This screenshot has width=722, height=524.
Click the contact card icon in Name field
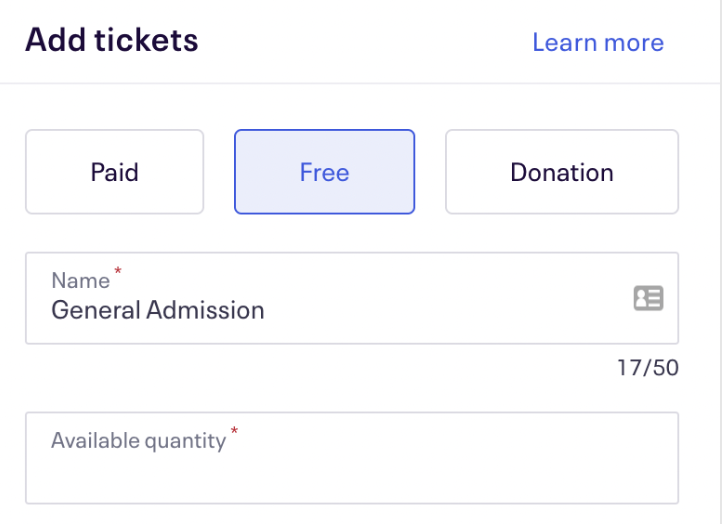click(x=648, y=298)
